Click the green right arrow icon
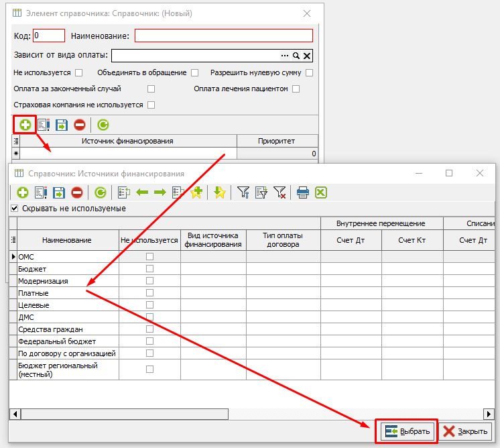Viewport: 500px width, 448px height. tap(160, 192)
